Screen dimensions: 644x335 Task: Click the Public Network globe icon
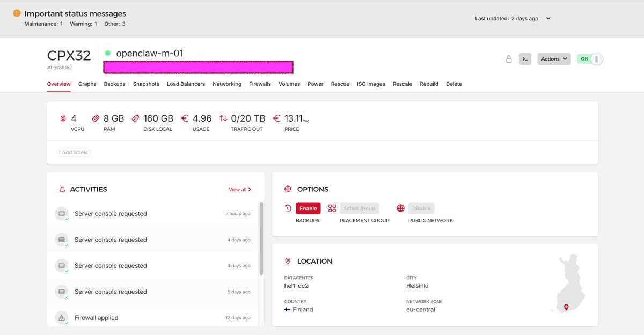point(400,208)
